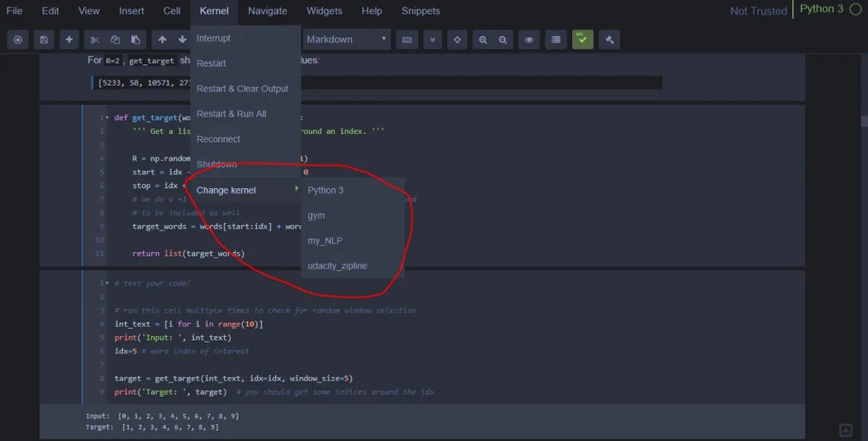Click the crosshair target toolbar icon
Image resolution: width=868 pixels, height=441 pixels.
click(x=457, y=40)
